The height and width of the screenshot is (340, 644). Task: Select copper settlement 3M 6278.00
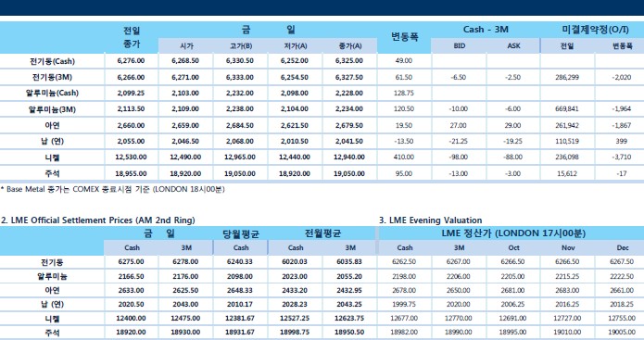(x=185, y=261)
